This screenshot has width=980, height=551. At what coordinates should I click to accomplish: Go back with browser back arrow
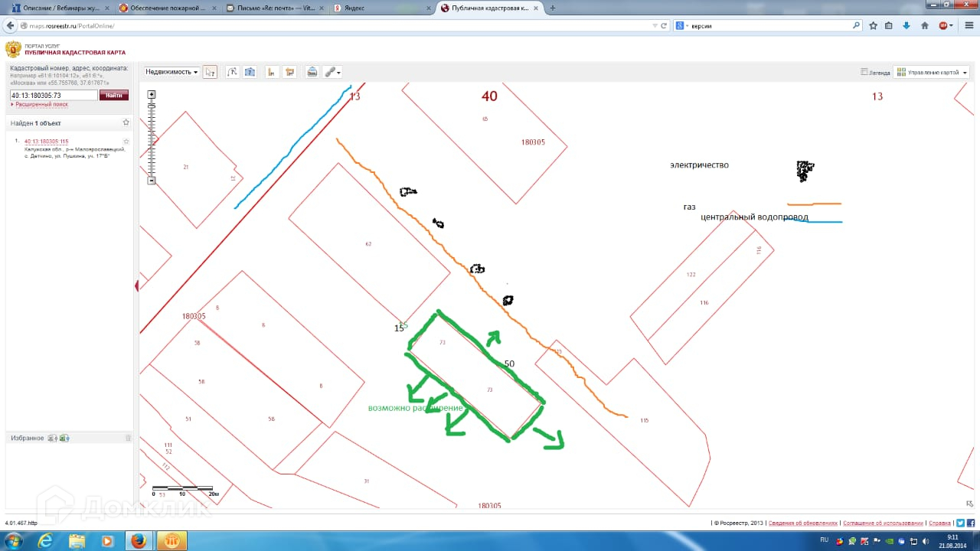(11, 25)
